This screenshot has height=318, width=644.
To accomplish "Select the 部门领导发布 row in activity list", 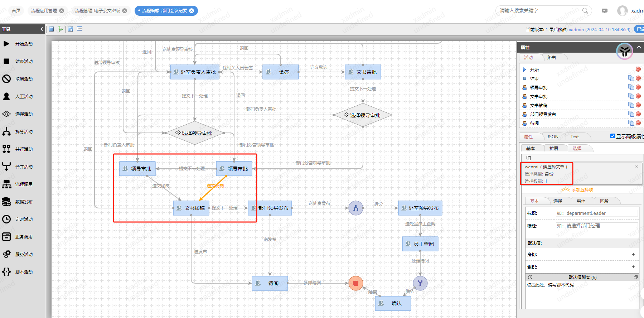I will pos(581,114).
